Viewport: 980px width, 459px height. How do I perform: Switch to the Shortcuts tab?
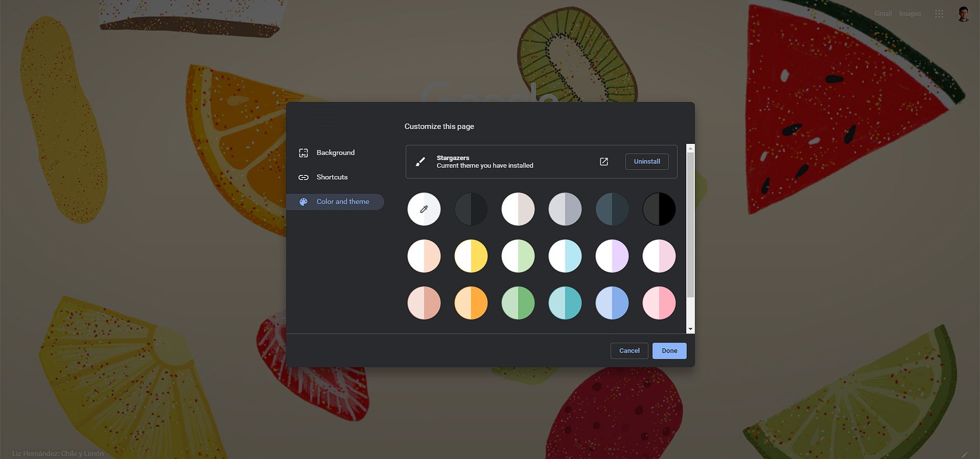(332, 177)
